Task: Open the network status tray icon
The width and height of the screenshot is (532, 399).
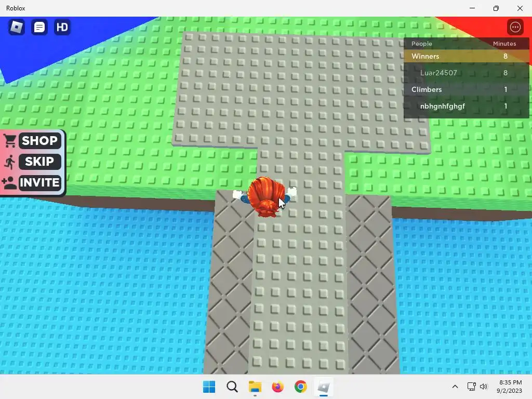Action: coord(471,387)
